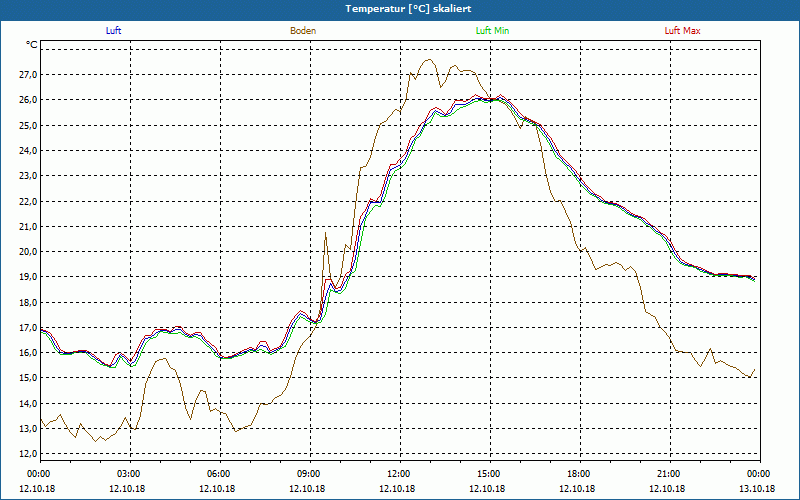The image size is (800, 500).
Task: Click the Luft legend label
Action: click(113, 31)
